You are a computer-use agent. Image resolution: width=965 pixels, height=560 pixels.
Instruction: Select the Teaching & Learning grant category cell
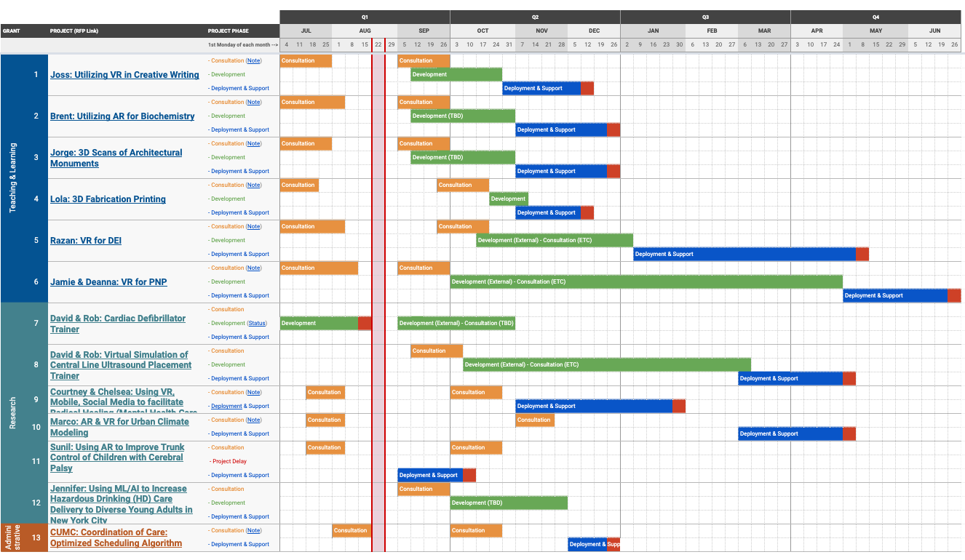pos(12,178)
